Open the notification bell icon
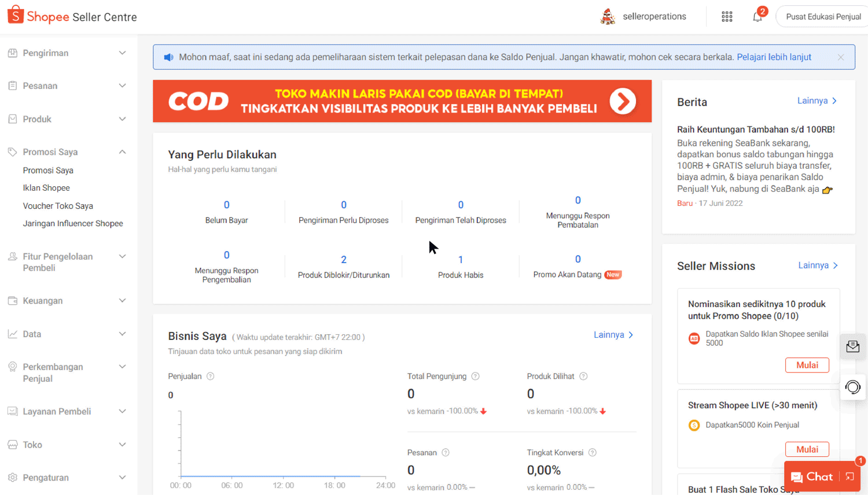 757,17
